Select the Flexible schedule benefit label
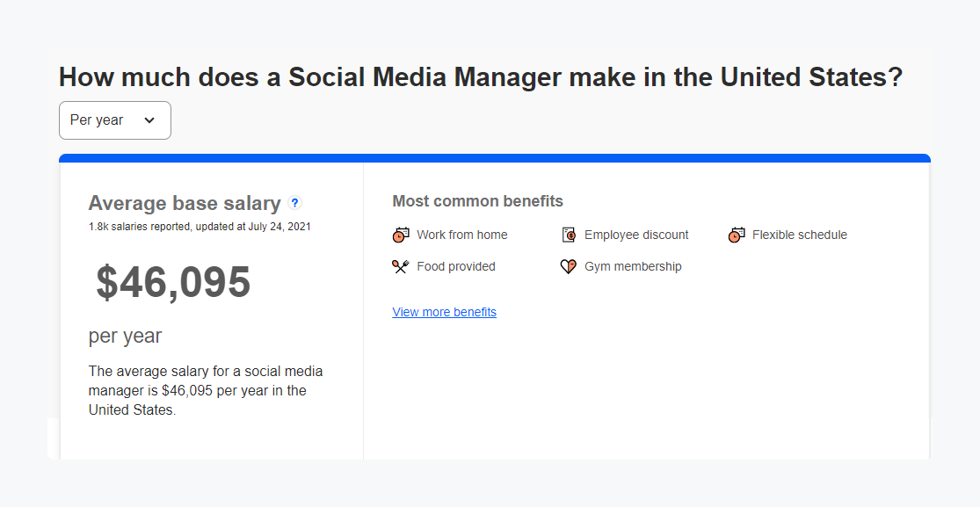980x507 pixels. point(800,235)
